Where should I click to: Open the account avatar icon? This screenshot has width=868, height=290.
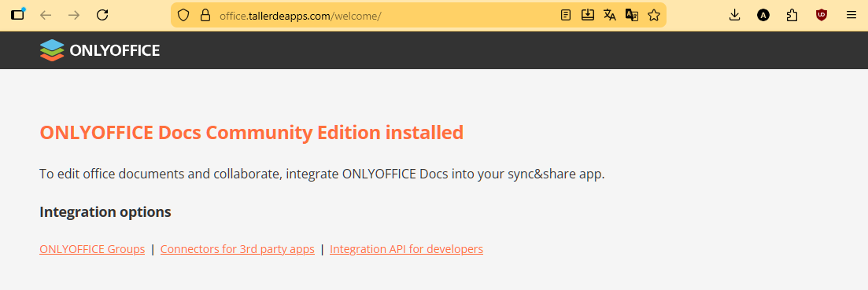point(763,16)
